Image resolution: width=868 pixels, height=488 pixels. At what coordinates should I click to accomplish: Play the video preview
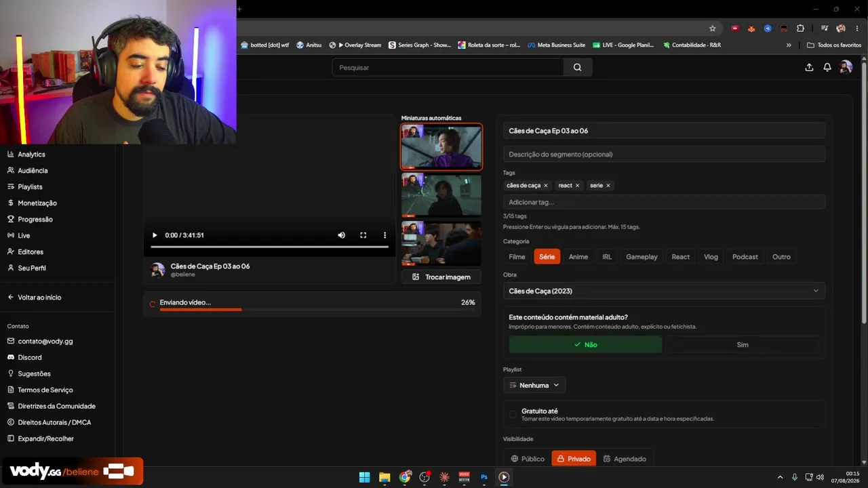coord(155,235)
